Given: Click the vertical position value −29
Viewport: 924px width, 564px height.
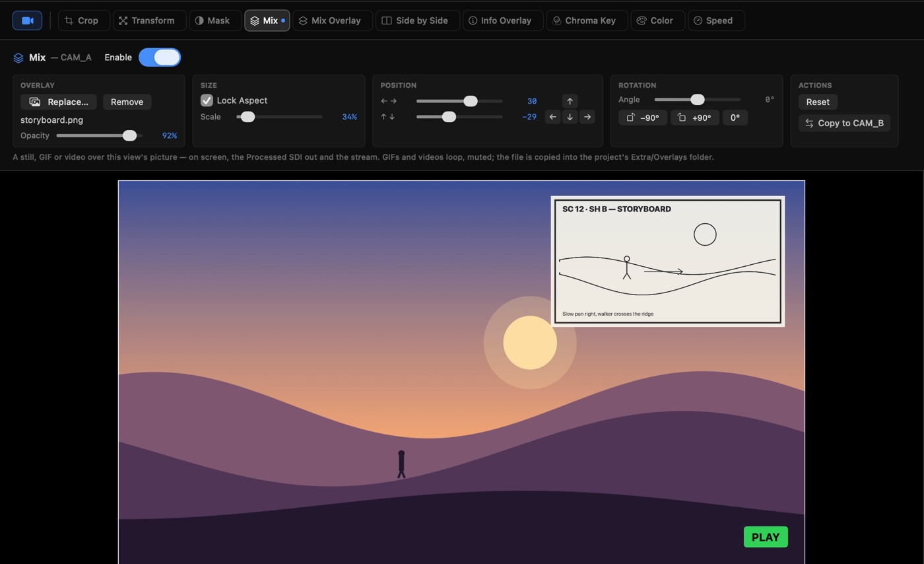Looking at the screenshot, I should click(x=529, y=117).
